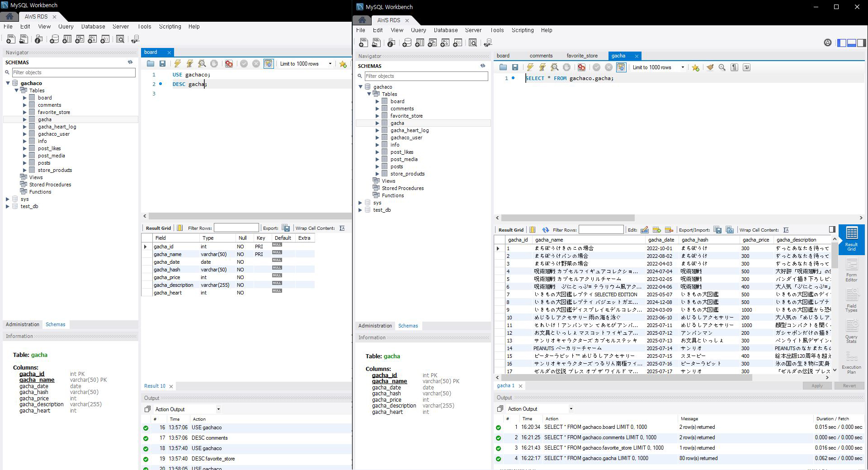Open Workbench preferences gear in right window
The image size is (868, 470).
[x=828, y=43]
